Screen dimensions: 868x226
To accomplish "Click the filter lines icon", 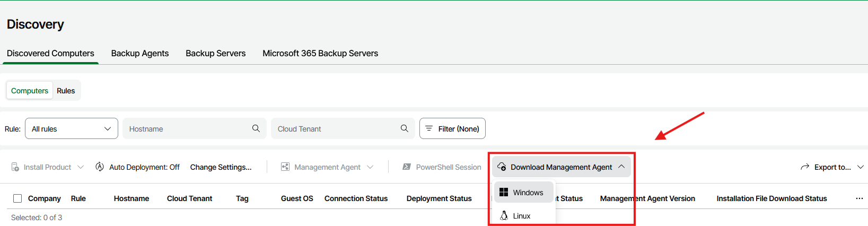I will [429, 128].
